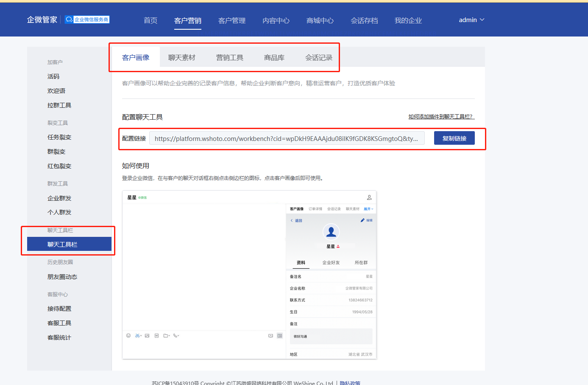588x385 pixels.
Task: Open 个人群发 in the sidebar
Action: pyautogui.click(x=59, y=212)
